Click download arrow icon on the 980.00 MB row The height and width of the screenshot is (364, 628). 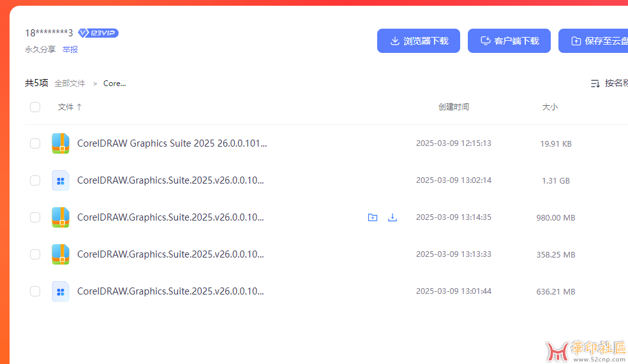(392, 217)
